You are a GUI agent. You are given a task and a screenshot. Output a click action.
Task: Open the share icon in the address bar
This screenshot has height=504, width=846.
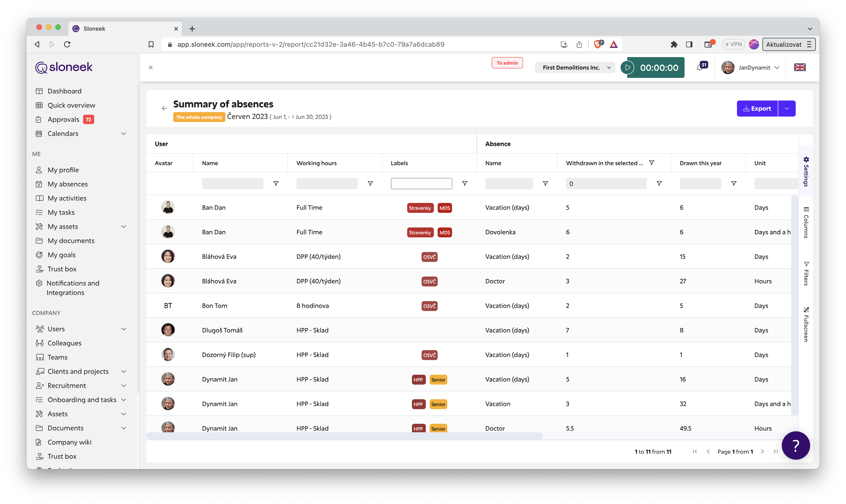(x=579, y=44)
